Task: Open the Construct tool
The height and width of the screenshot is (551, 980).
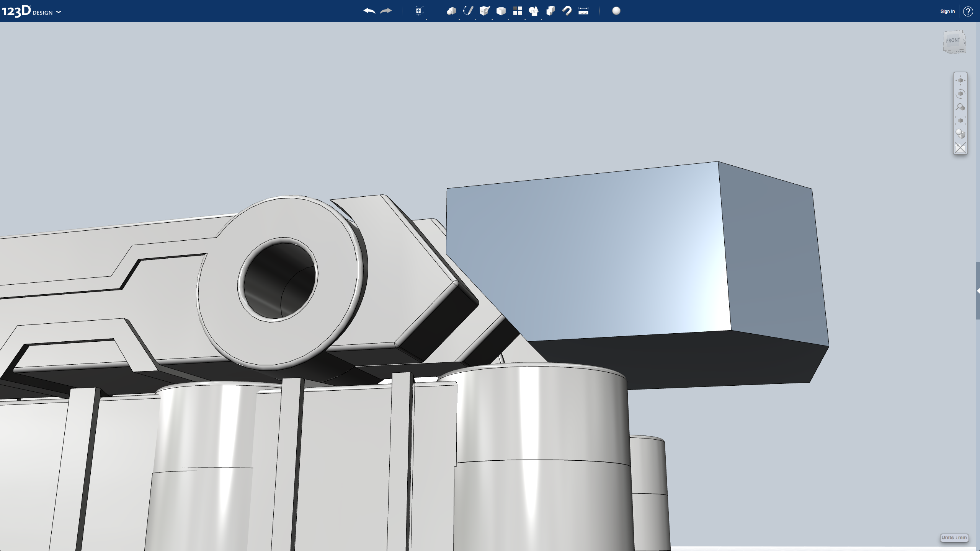Action: click(x=485, y=11)
